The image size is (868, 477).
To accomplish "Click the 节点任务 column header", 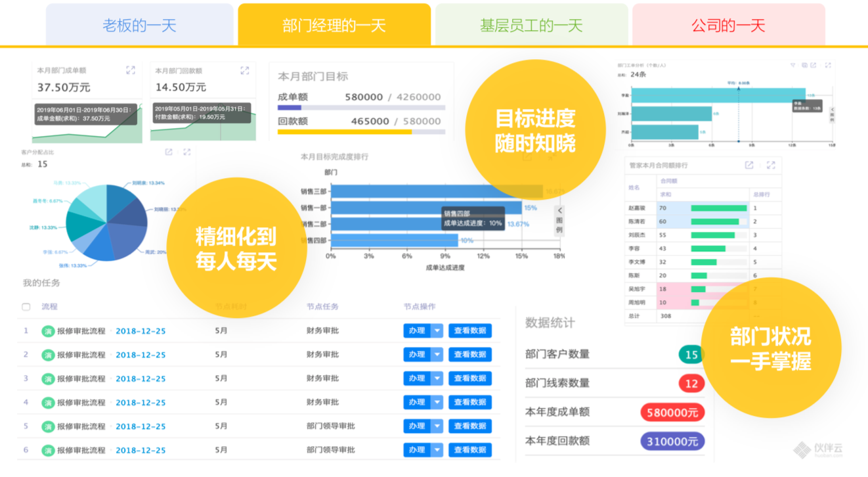I will (x=322, y=307).
